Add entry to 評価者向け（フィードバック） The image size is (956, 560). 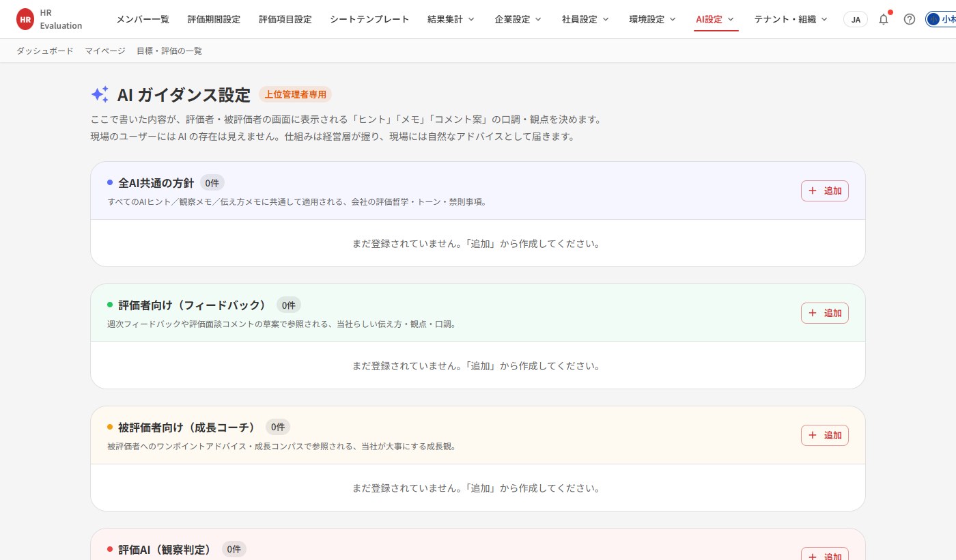[825, 313]
